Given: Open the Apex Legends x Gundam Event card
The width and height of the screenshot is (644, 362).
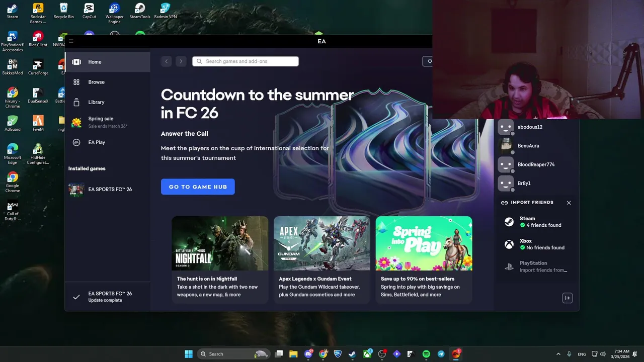Looking at the screenshot, I should pos(321,259).
